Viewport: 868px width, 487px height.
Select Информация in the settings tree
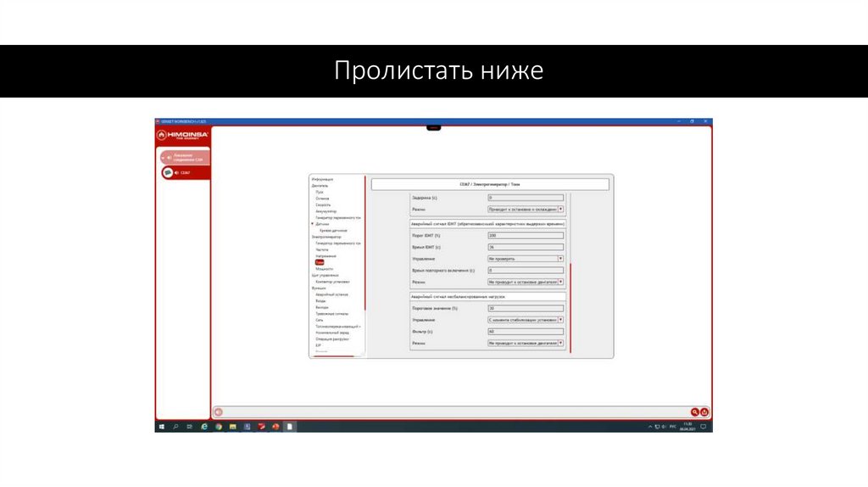322,180
